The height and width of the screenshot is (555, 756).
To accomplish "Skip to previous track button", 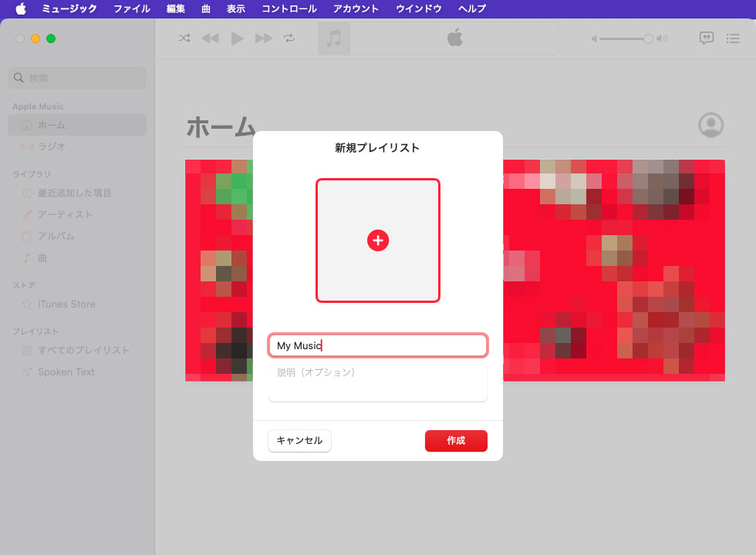I will point(210,38).
